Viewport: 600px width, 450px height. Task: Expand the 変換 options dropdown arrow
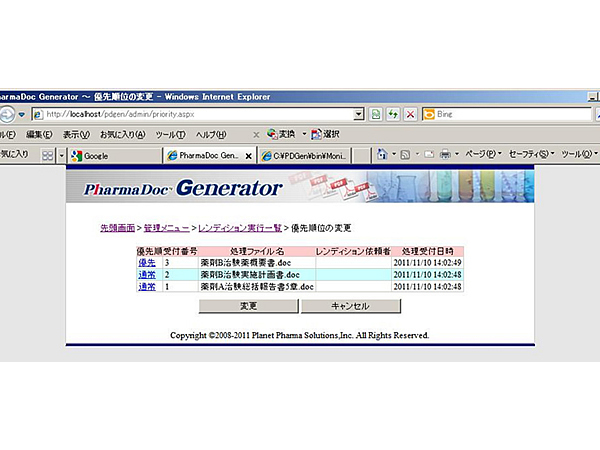(x=305, y=134)
